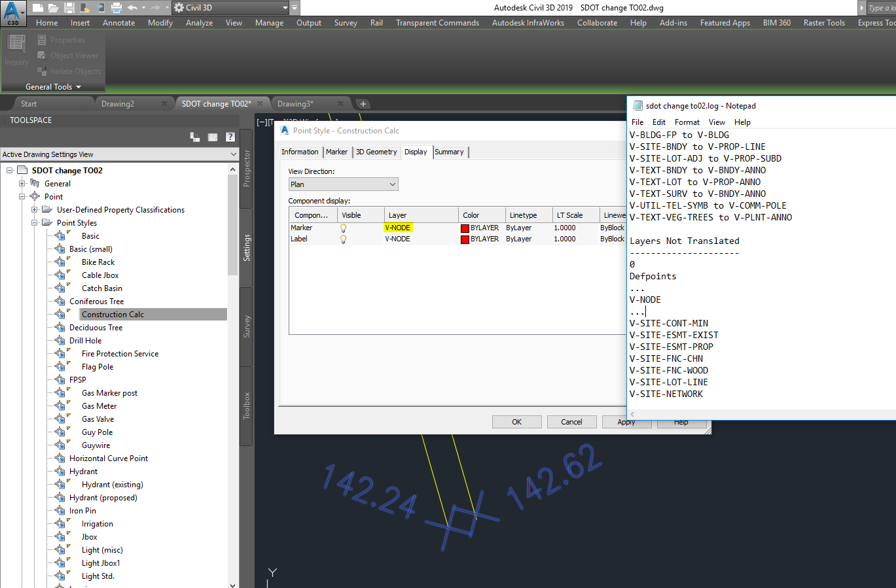
Task: Click the Point Styles folder icon
Action: pos(47,223)
